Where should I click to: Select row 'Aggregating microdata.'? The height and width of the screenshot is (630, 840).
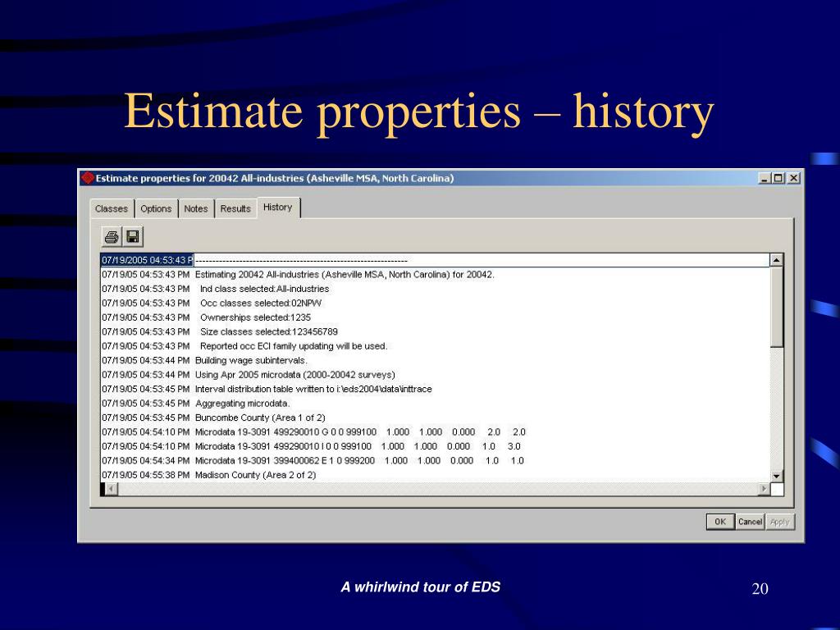coord(435,403)
